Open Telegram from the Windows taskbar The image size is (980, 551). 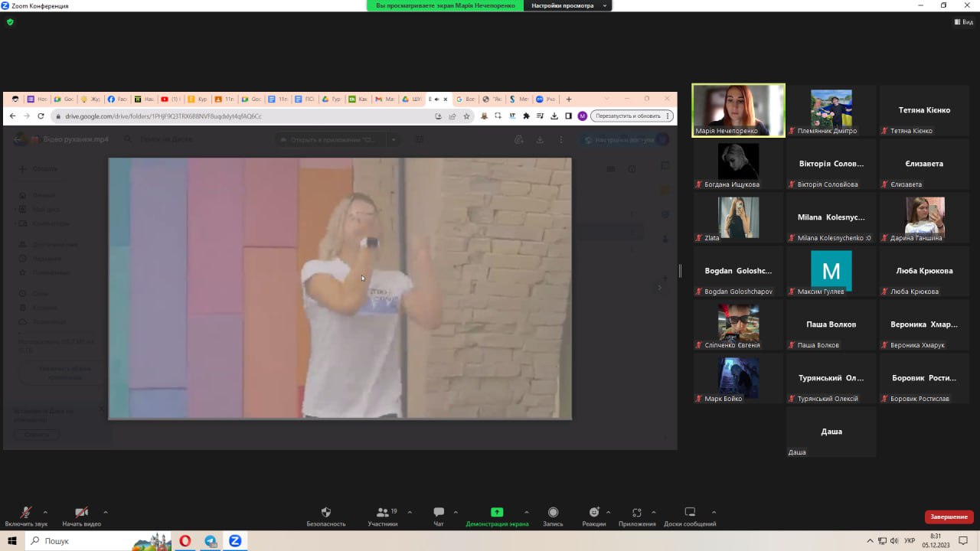tap(211, 541)
